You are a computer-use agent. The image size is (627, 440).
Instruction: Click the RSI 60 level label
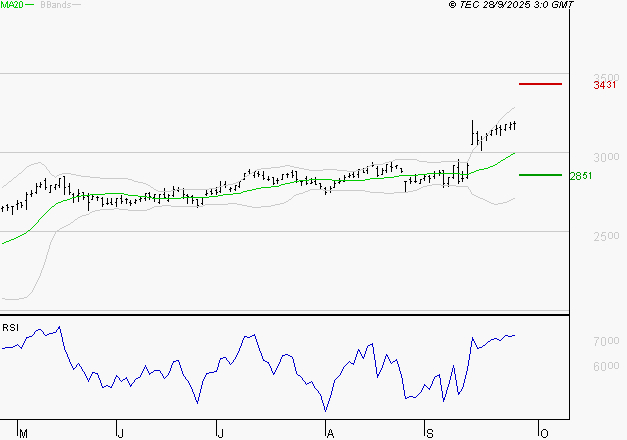602,366
